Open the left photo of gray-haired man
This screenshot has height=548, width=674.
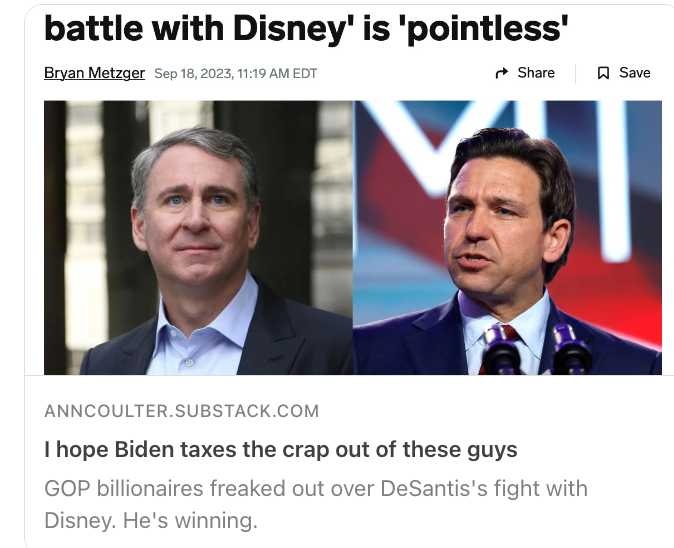[199, 238]
